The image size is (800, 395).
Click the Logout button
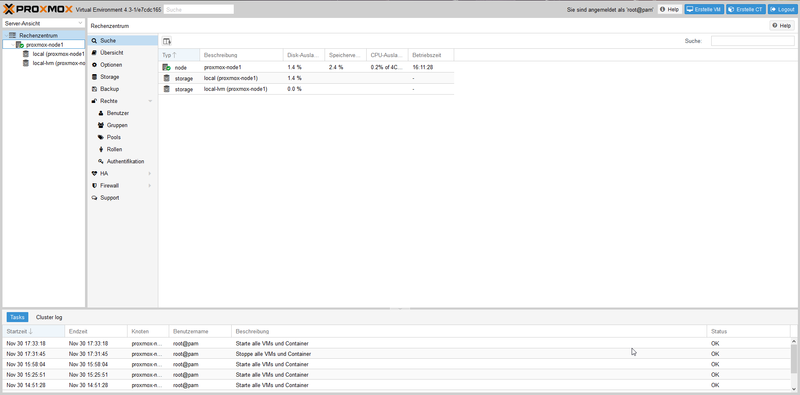pos(782,9)
